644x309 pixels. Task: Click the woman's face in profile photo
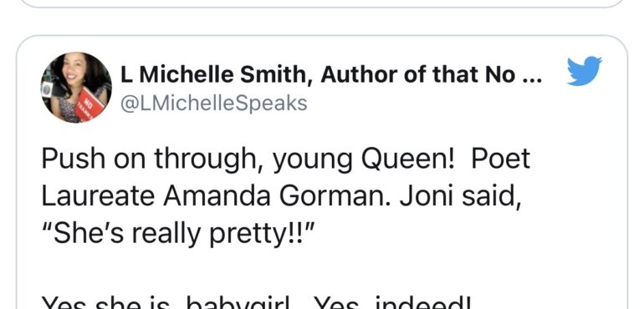coord(74,70)
